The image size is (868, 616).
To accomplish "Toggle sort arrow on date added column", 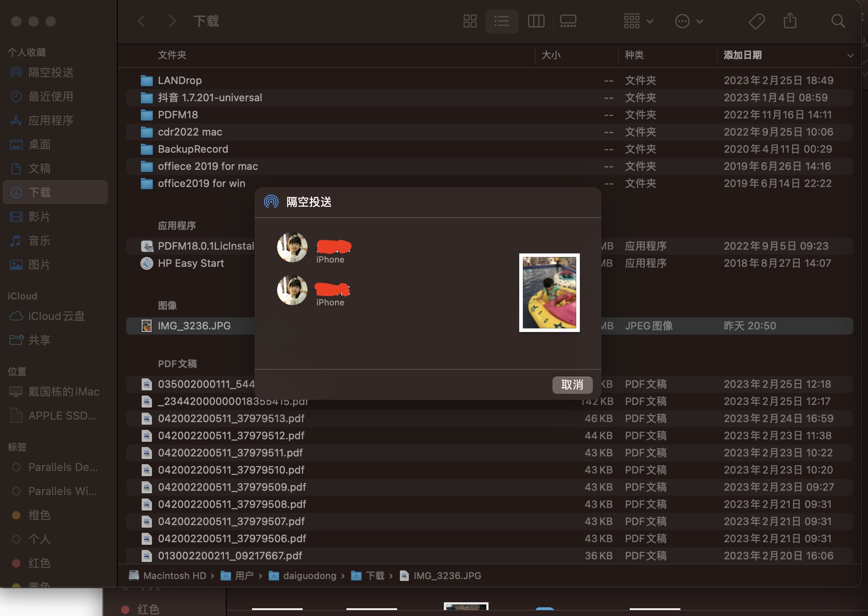I will click(x=850, y=55).
